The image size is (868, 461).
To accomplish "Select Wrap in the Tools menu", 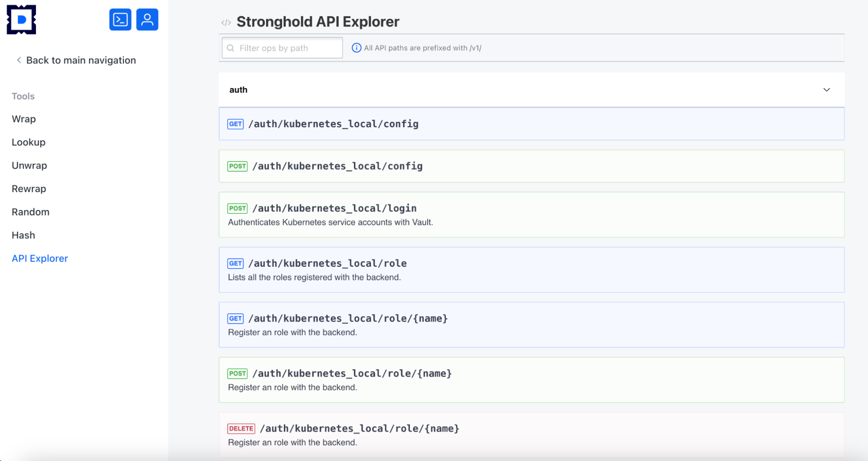I will point(24,119).
